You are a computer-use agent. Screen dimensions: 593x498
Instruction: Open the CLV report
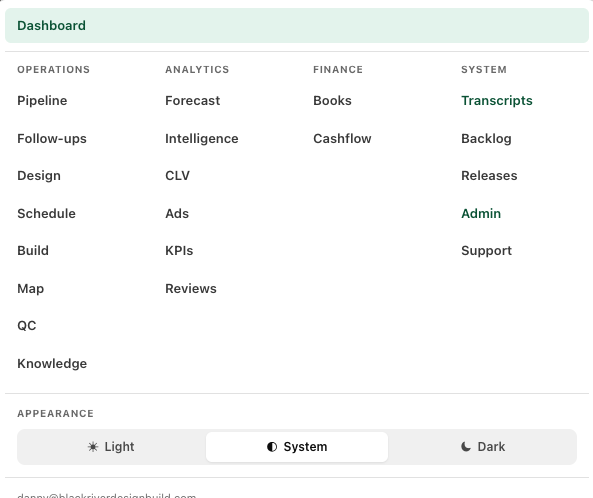[x=177, y=176]
